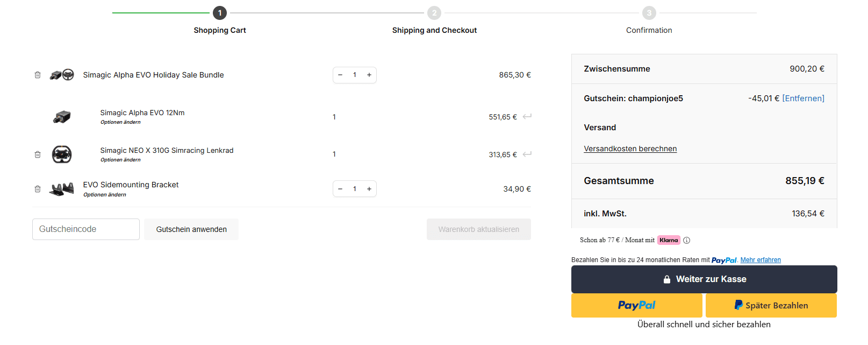This screenshot has width=868, height=345.
Task: Increase Holiday Sale Bundle quantity
Action: (x=369, y=75)
